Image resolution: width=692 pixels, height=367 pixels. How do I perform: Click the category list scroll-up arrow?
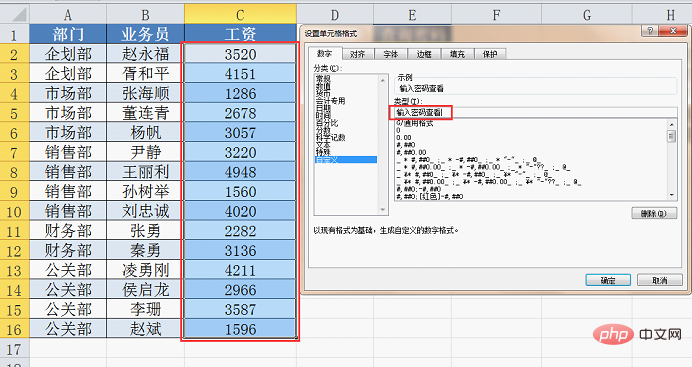coord(382,80)
